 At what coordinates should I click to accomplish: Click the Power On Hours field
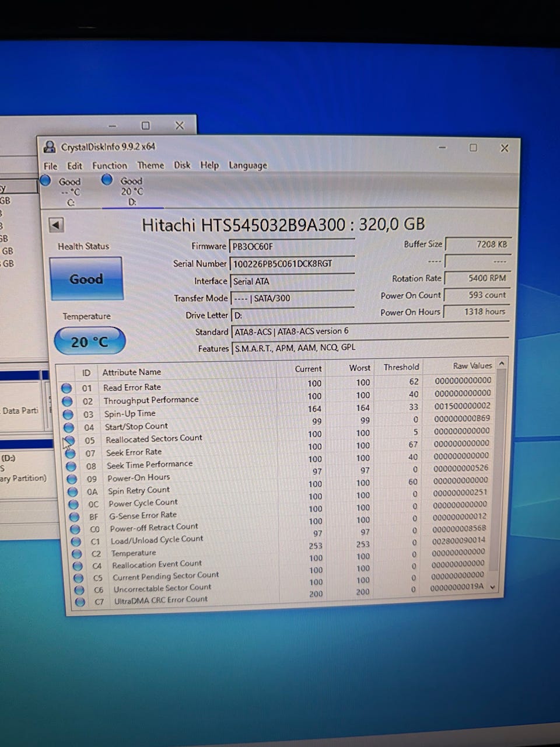click(x=478, y=312)
